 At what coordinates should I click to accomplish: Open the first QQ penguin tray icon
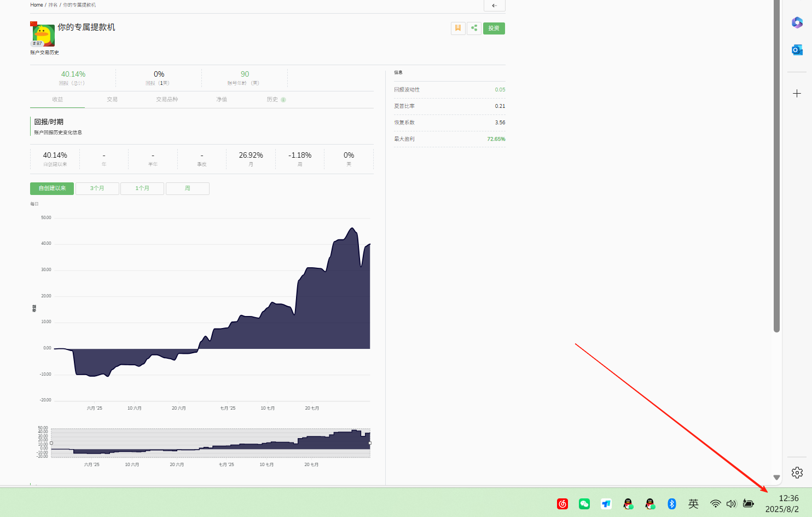(628, 504)
